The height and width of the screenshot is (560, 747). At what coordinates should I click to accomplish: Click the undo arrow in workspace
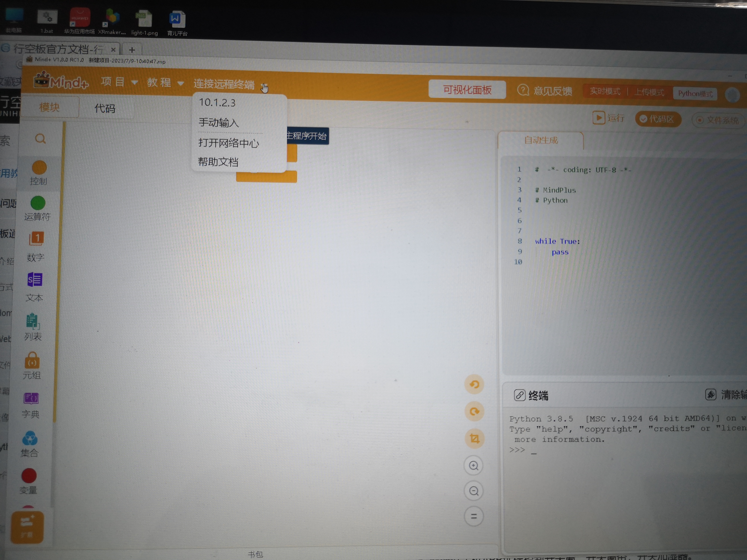click(474, 384)
